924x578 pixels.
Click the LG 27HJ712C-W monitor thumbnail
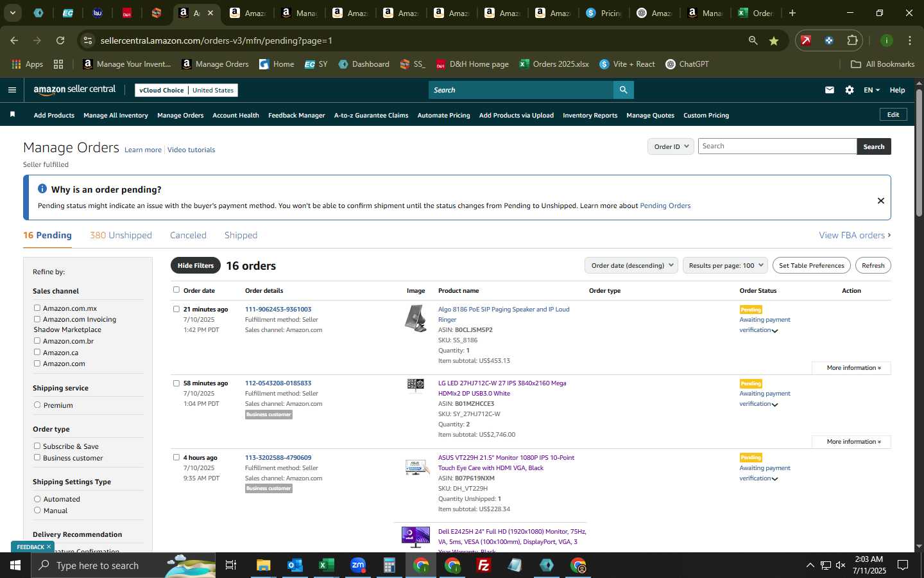(416, 385)
